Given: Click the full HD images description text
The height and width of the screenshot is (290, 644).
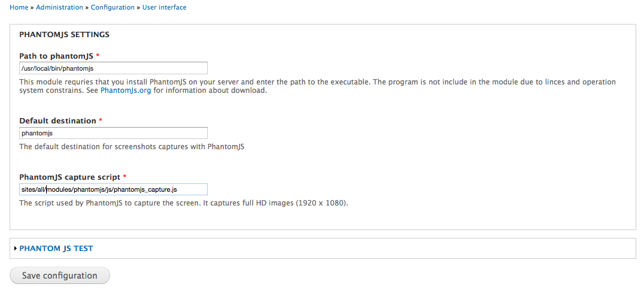Looking at the screenshot, I should (x=183, y=203).
